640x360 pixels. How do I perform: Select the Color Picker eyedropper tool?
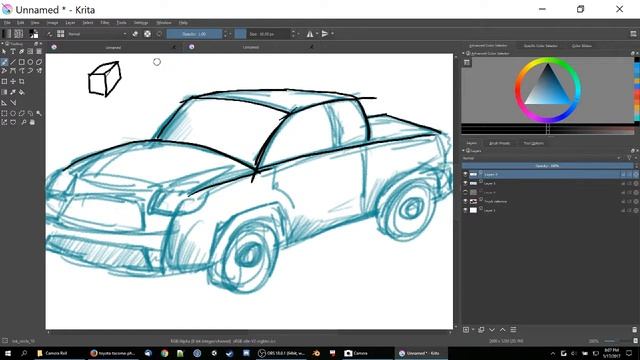click(13, 92)
